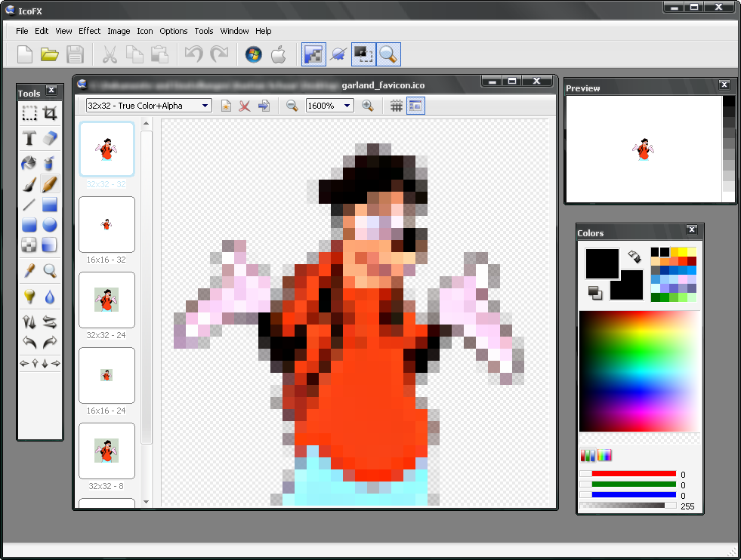
Task: Click the Windows icon creation button
Action: [x=253, y=54]
